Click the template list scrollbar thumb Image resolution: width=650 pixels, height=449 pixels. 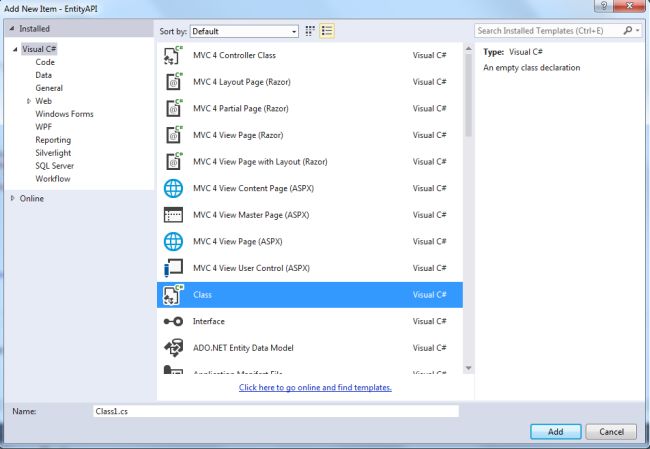468,95
